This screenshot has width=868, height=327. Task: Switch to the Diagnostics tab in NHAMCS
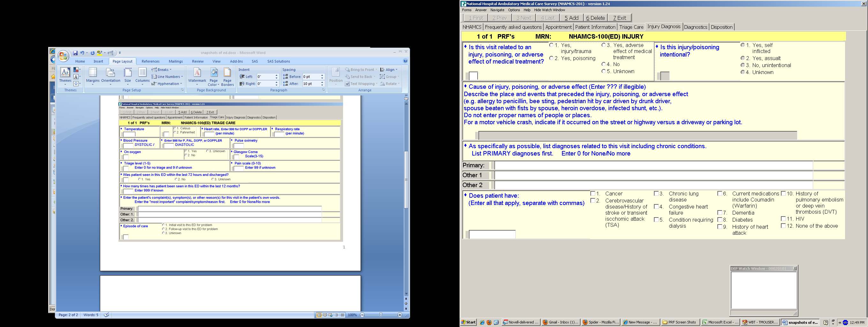pyautogui.click(x=696, y=27)
